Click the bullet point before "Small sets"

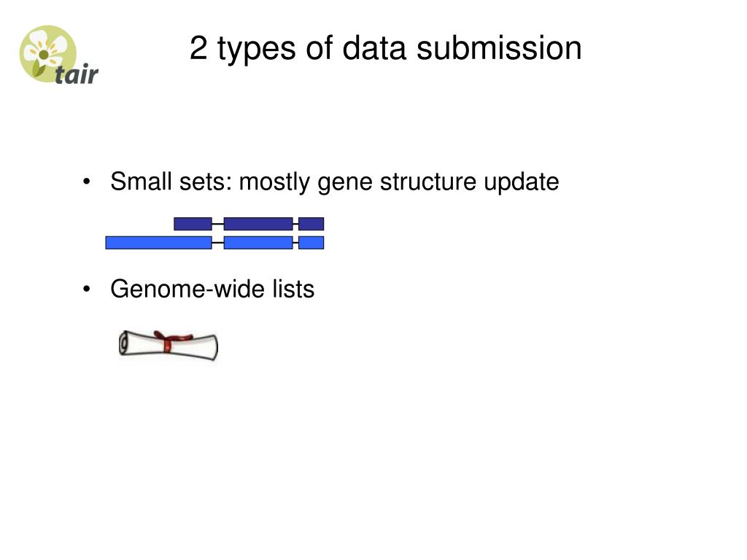click(88, 182)
